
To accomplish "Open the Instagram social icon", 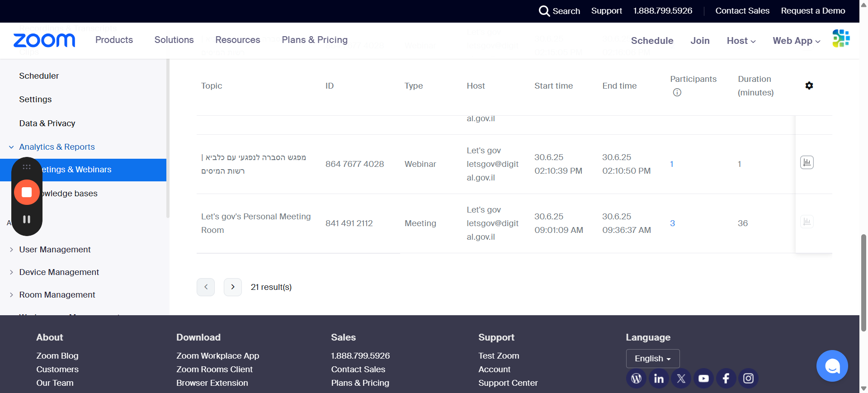I will pos(748,378).
